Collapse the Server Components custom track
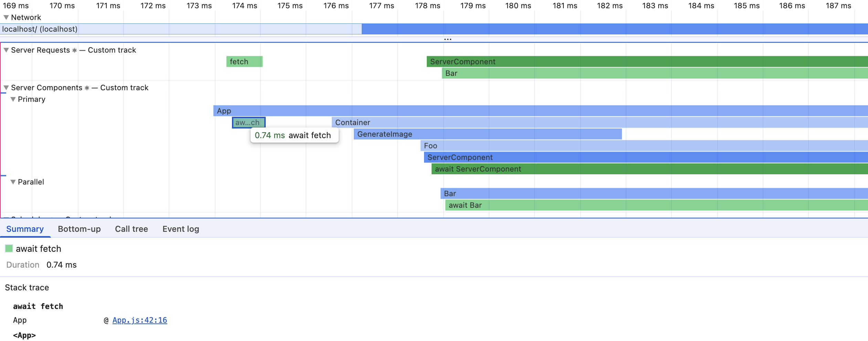The height and width of the screenshot is (341, 868). click(x=6, y=87)
